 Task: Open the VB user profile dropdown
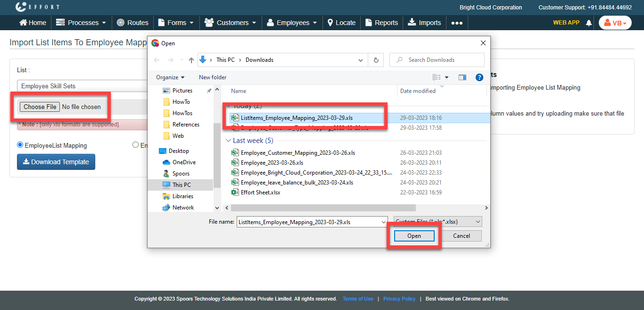[615, 23]
